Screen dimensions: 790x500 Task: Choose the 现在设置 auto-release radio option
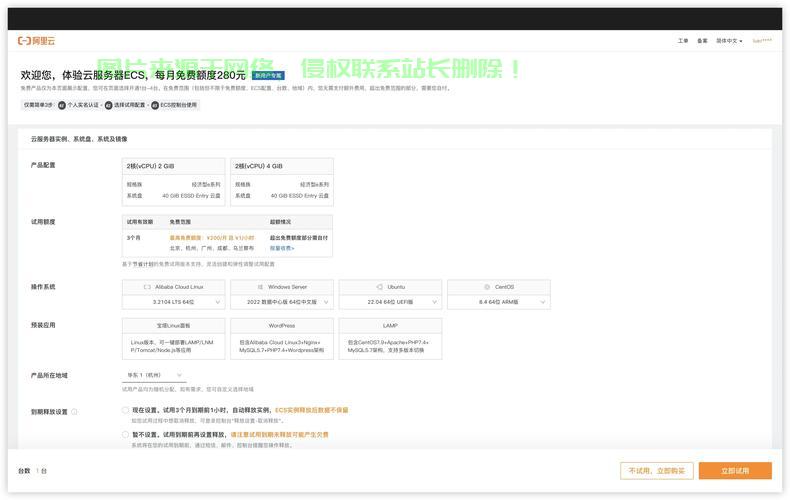[x=125, y=410]
